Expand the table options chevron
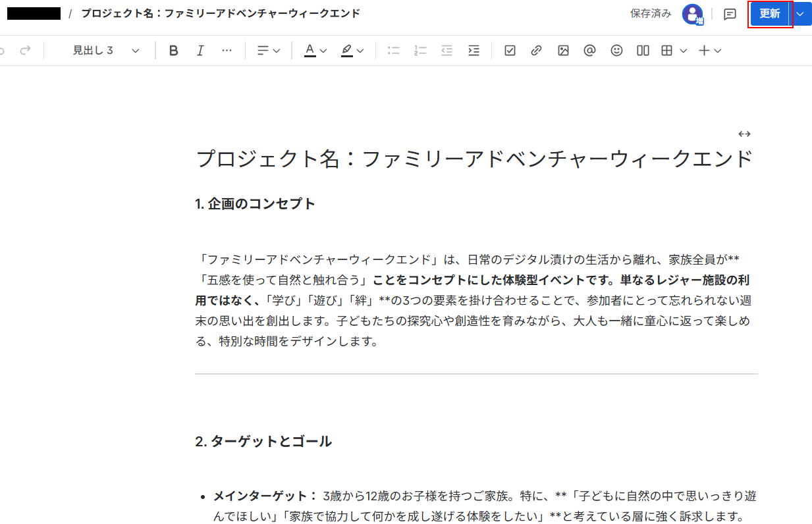This screenshot has width=812, height=524. (x=684, y=50)
